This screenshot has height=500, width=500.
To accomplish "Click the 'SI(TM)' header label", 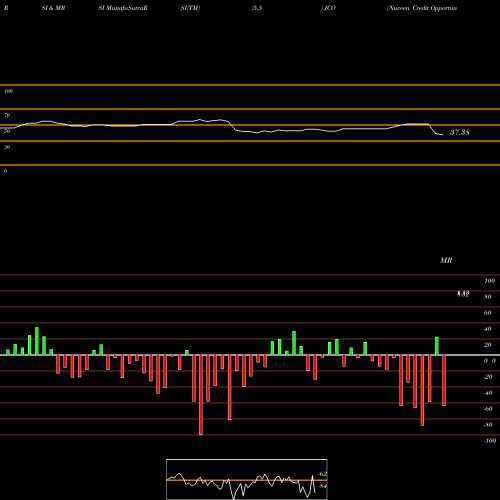I will pyautogui.click(x=190, y=8).
